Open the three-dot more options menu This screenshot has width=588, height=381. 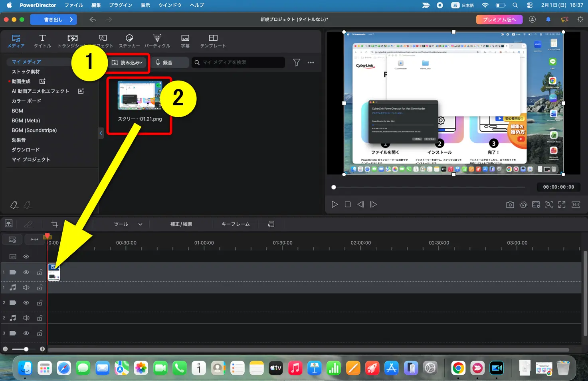[x=311, y=62]
